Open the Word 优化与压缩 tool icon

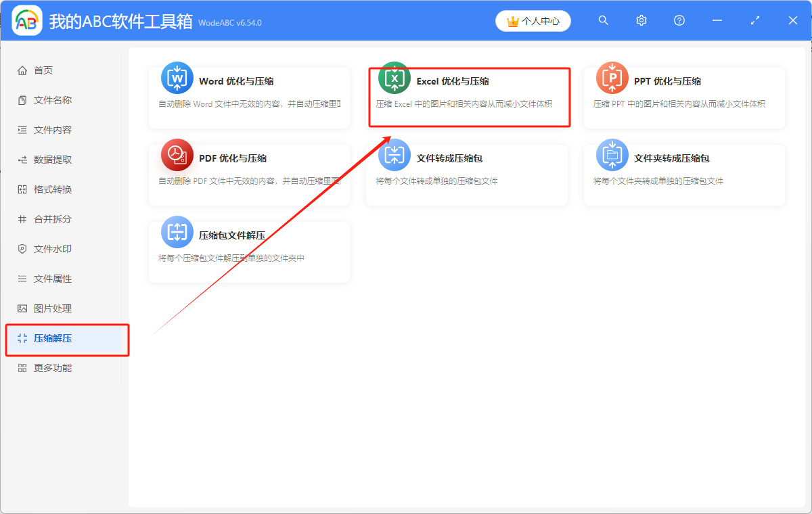(x=177, y=78)
